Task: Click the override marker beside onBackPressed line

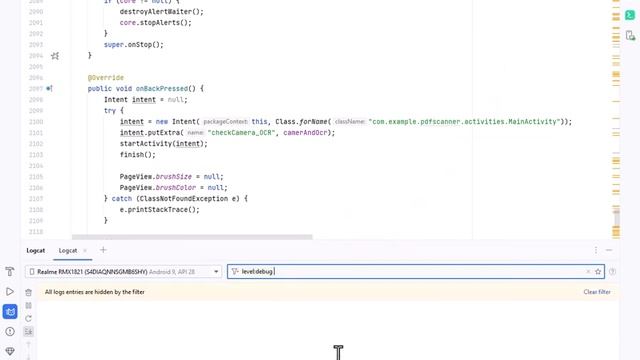Action: click(x=49, y=88)
